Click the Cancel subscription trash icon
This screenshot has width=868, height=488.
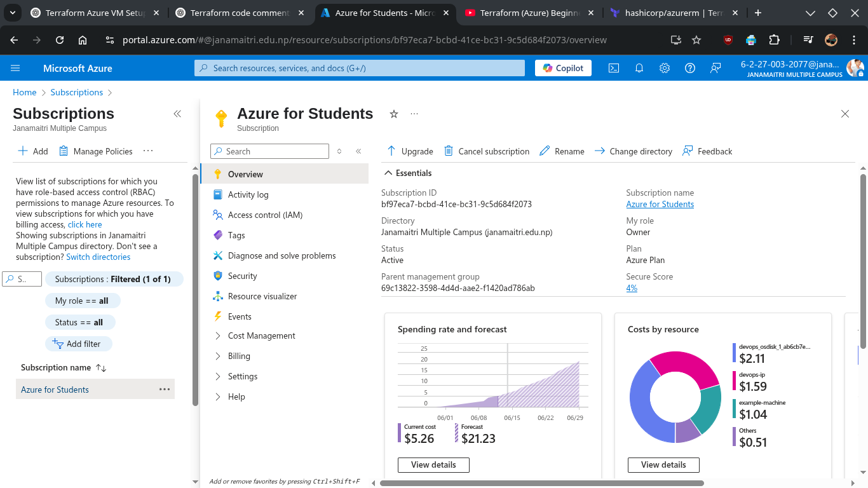(449, 151)
